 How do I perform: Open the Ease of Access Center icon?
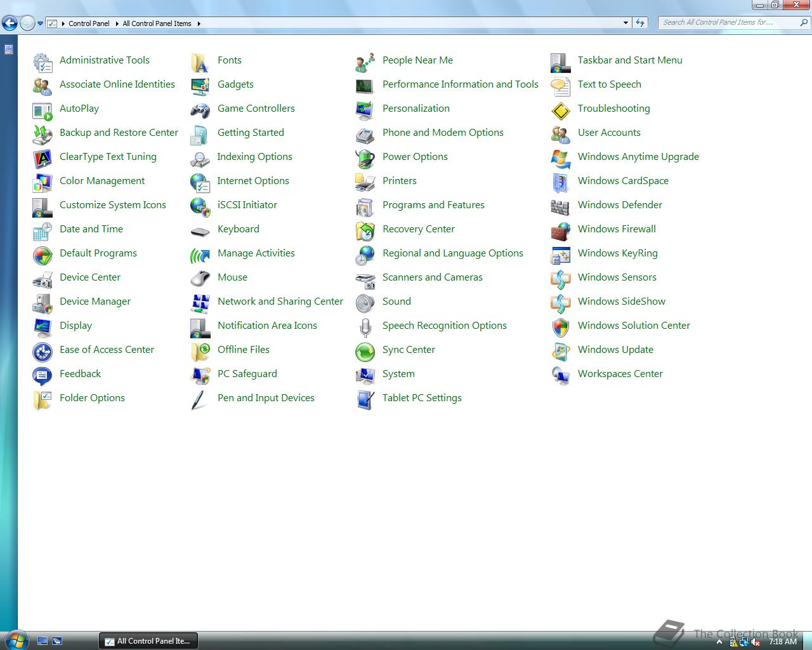(x=43, y=352)
